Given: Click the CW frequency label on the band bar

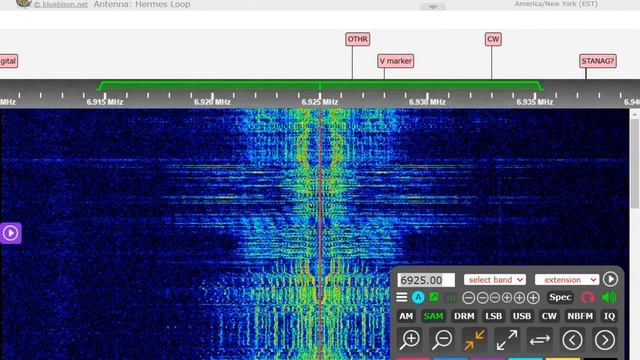Looking at the screenshot, I should pyautogui.click(x=493, y=39).
